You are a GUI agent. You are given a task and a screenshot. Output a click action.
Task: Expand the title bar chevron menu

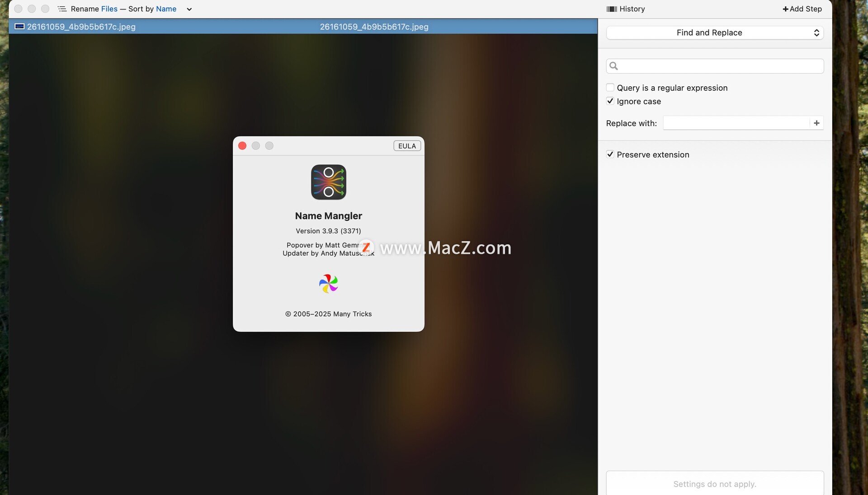coord(189,9)
